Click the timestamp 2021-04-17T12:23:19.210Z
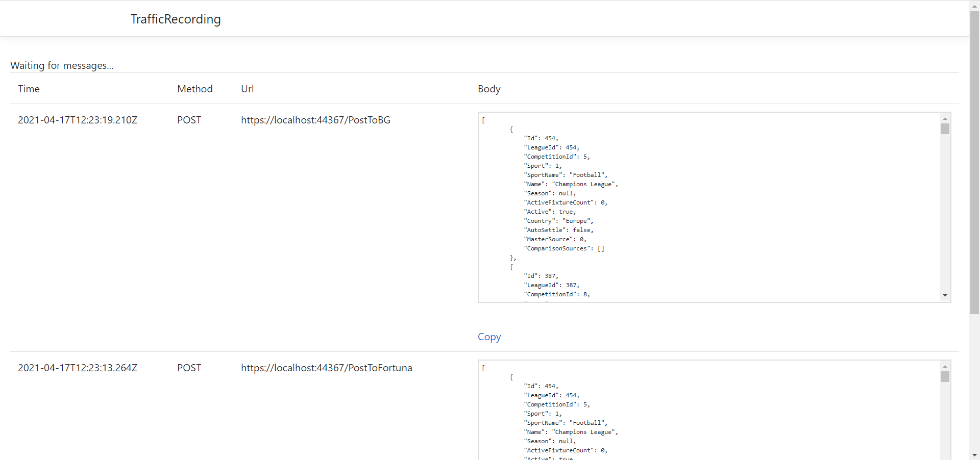The image size is (980, 460). pos(78,120)
